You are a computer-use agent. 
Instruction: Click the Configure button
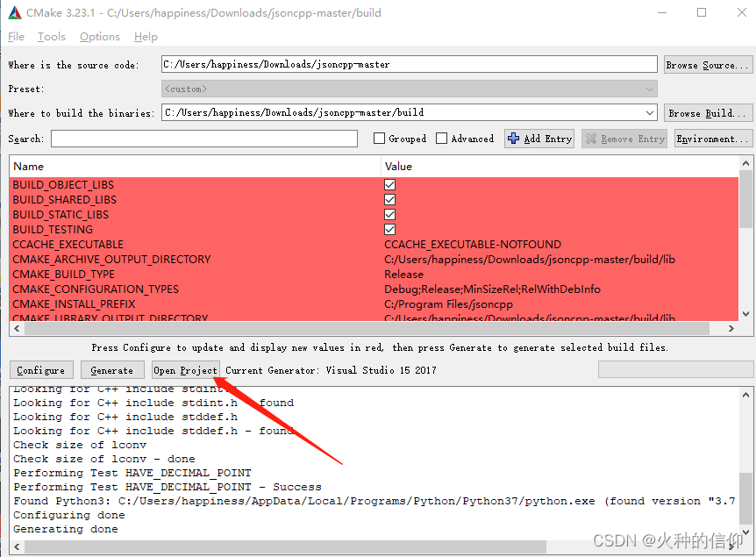click(41, 370)
